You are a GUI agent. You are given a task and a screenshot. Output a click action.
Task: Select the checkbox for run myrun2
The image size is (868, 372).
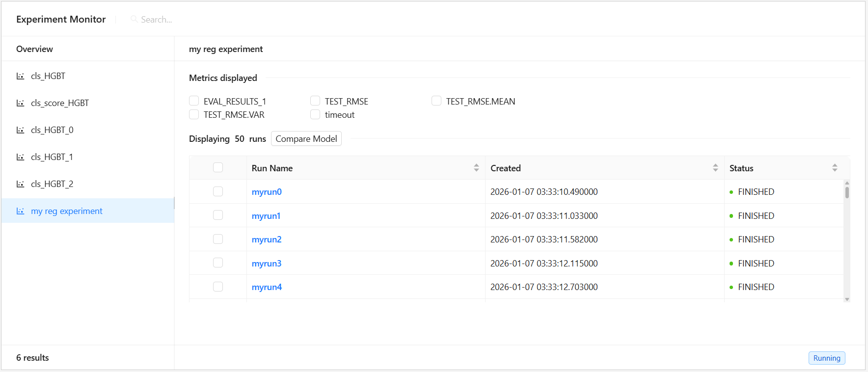click(x=218, y=239)
